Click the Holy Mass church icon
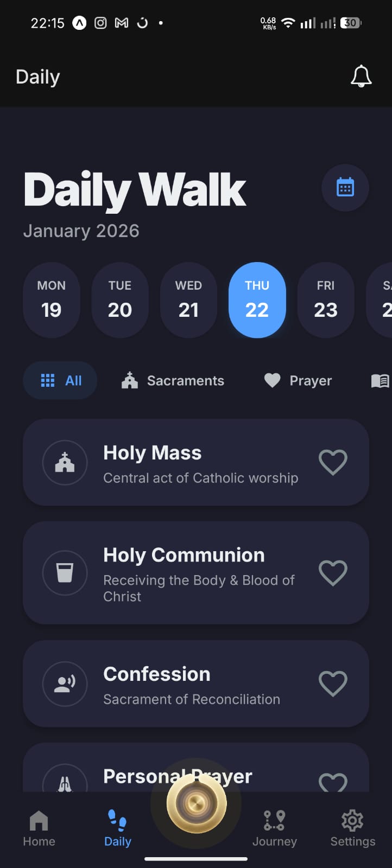This screenshot has width=392, height=868. [x=65, y=463]
